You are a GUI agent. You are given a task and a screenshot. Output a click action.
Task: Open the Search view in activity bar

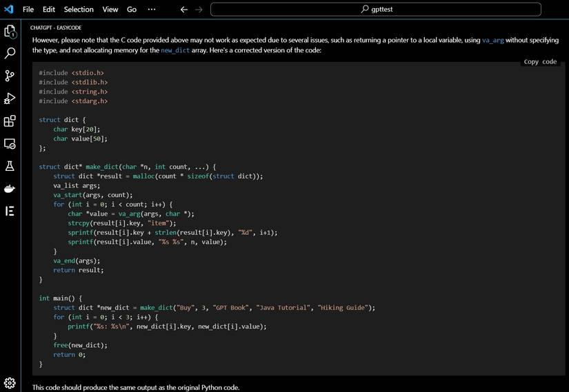point(10,53)
